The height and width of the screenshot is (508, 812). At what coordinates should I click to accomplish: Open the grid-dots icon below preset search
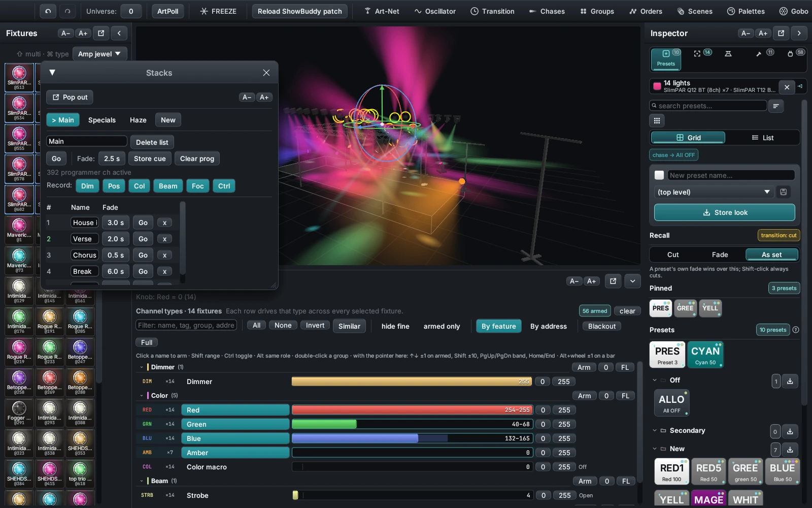(x=657, y=120)
